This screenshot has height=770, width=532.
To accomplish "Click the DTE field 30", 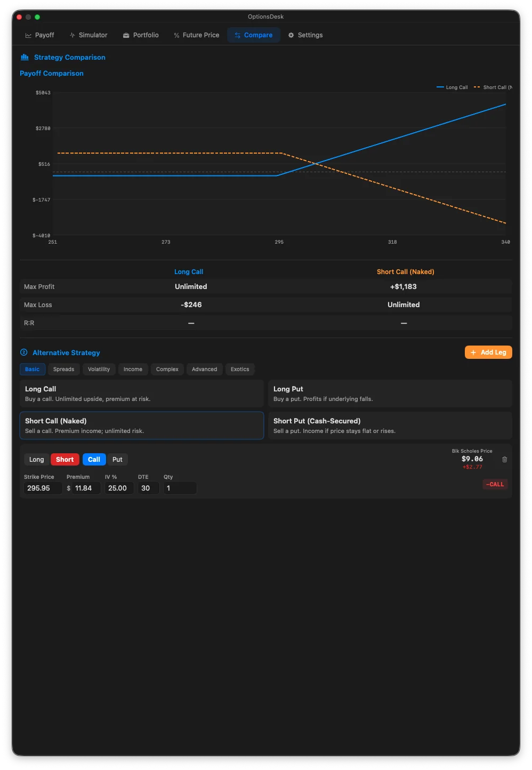I will pyautogui.click(x=149, y=488).
